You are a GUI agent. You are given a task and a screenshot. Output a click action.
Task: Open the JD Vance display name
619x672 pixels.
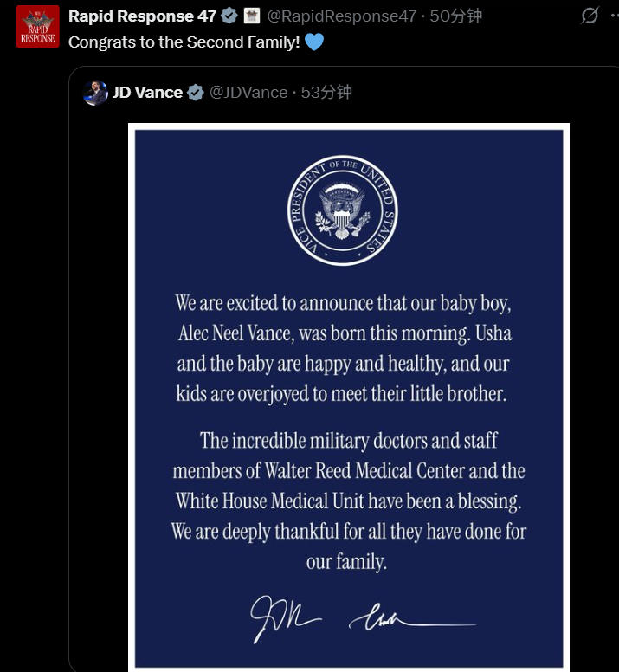pyautogui.click(x=147, y=92)
